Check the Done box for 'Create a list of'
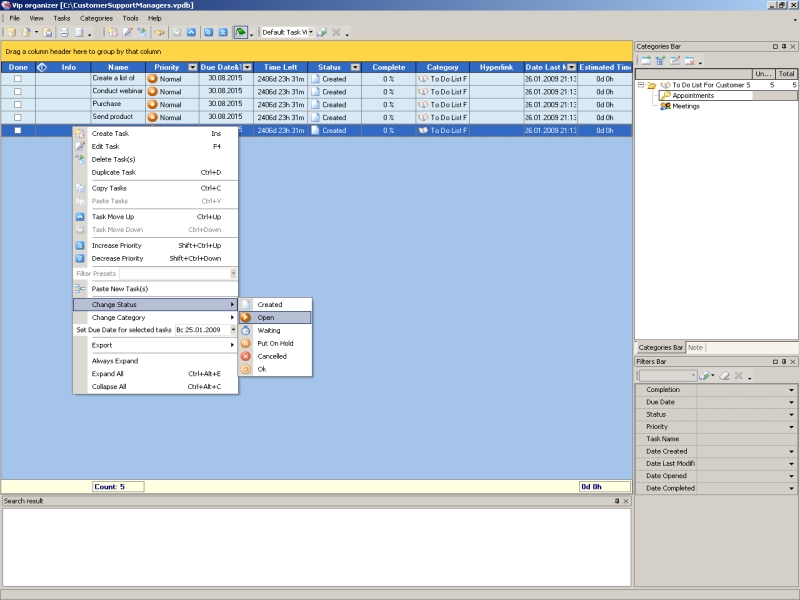This screenshot has height=600, width=800. click(x=17, y=78)
